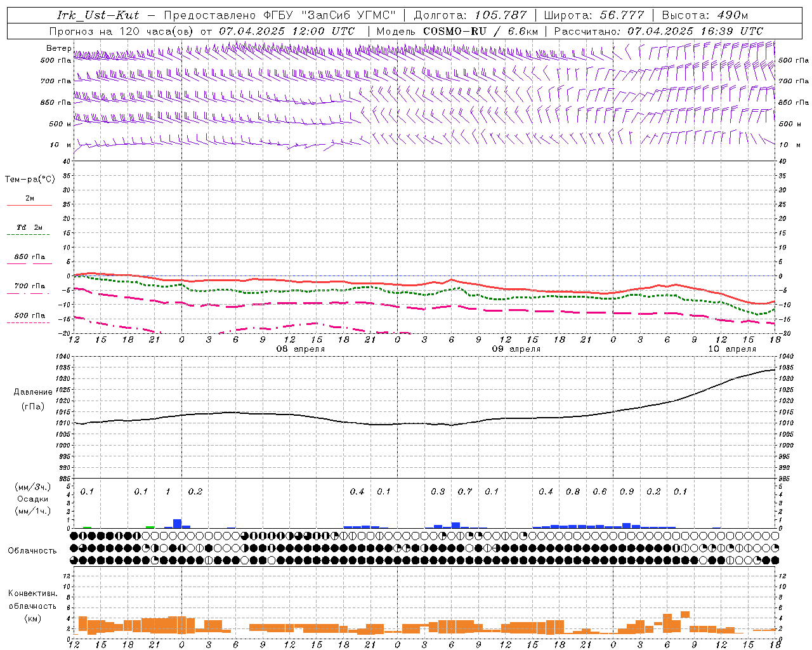Click the model label COSMO-RU / 6.6км
Screen dimensions: 812x650
coord(481,31)
